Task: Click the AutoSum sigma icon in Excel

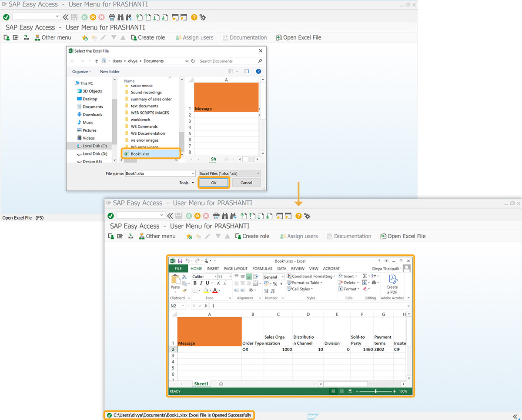Action: [x=365, y=276]
